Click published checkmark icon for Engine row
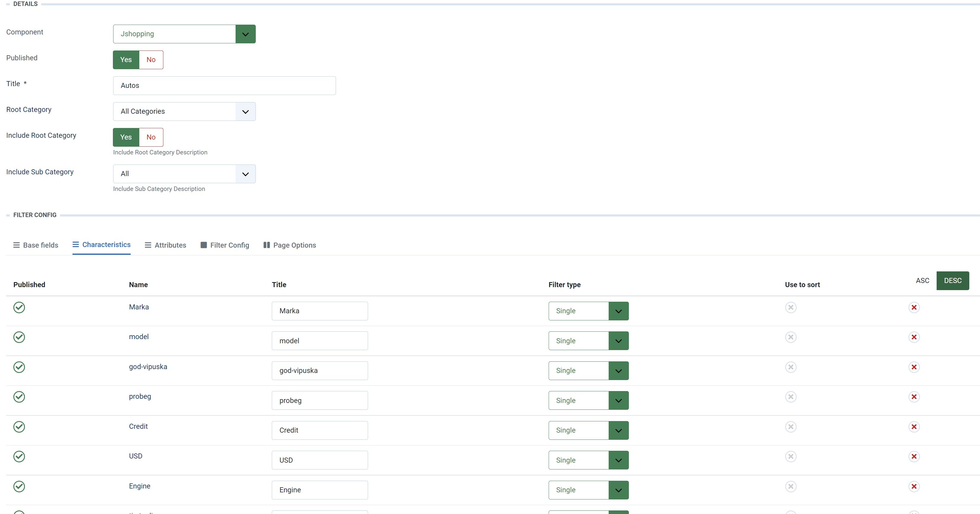 (19, 487)
